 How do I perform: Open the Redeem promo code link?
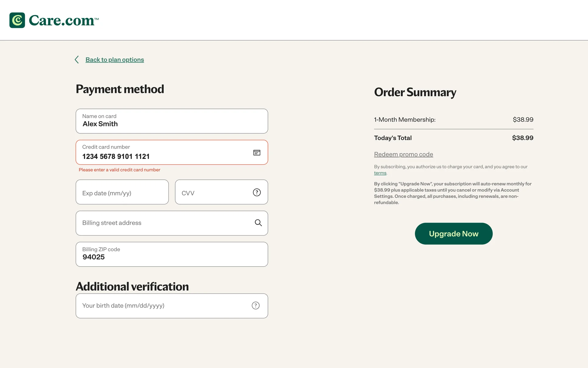click(403, 154)
